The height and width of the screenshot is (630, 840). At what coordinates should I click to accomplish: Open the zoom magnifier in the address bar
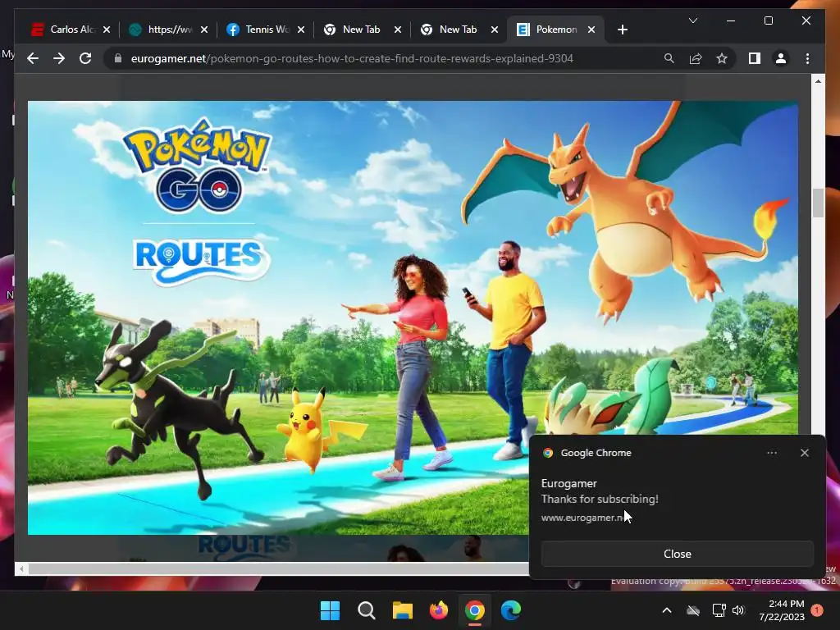click(669, 58)
